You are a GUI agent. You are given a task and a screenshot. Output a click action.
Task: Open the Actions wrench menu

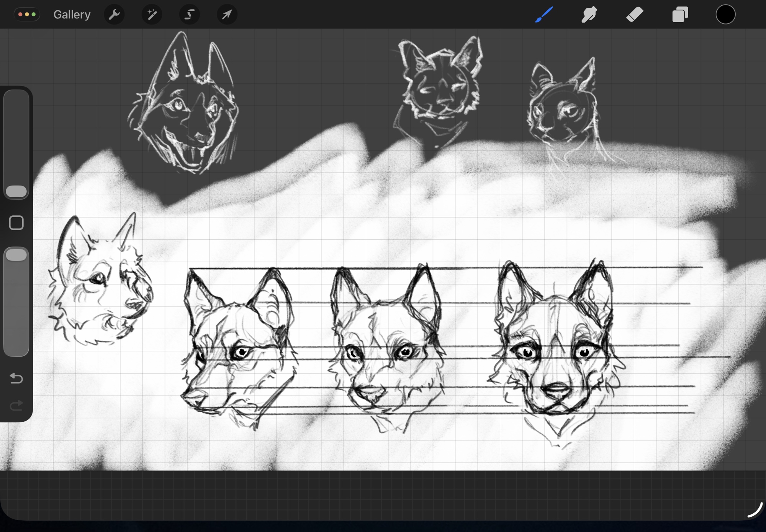[x=114, y=15]
